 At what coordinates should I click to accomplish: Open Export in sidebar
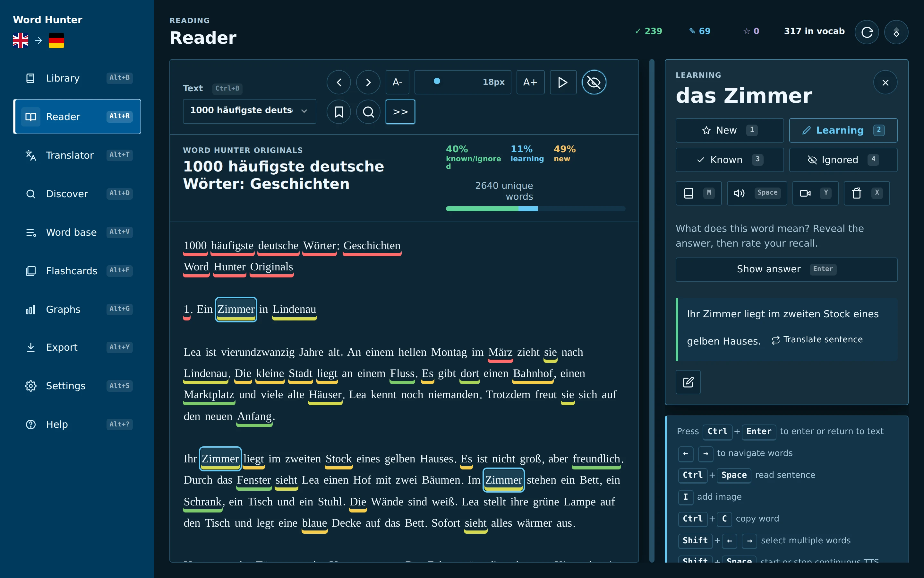(x=77, y=347)
